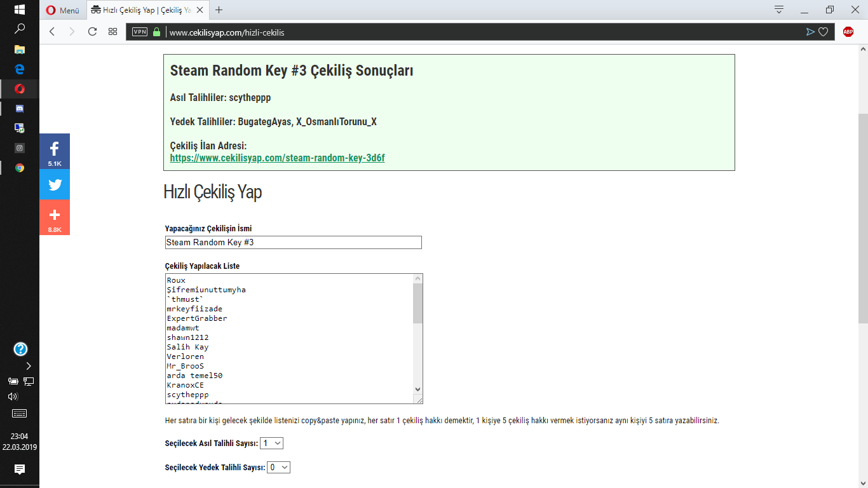
Task: Go back to the previous page
Action: [x=52, y=32]
